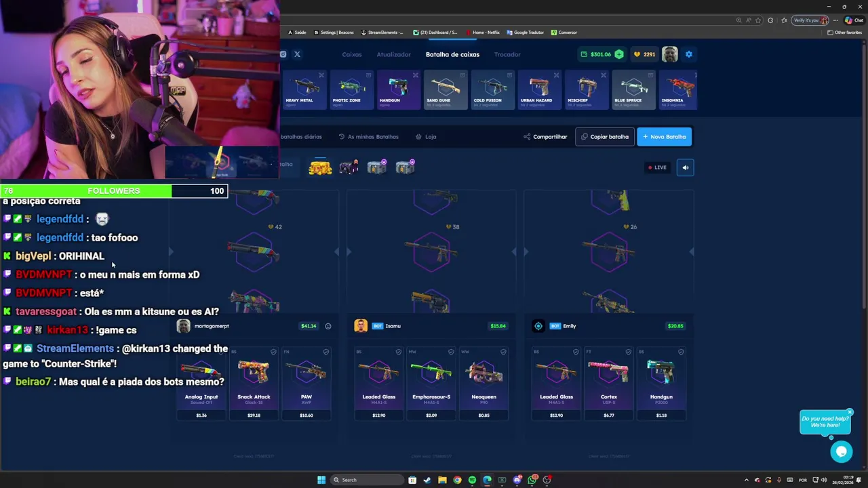The height and width of the screenshot is (488, 868).
Task: Open Other favorites folder
Action: point(845,33)
